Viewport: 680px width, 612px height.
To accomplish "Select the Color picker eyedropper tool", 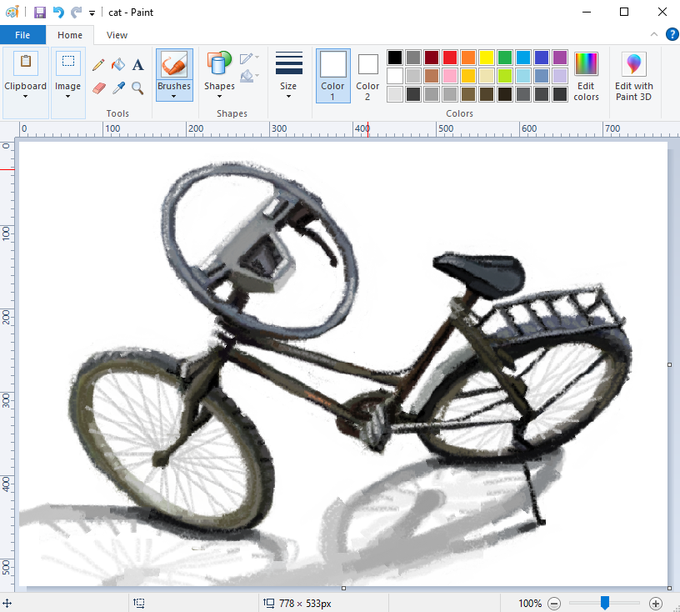I will 118,88.
